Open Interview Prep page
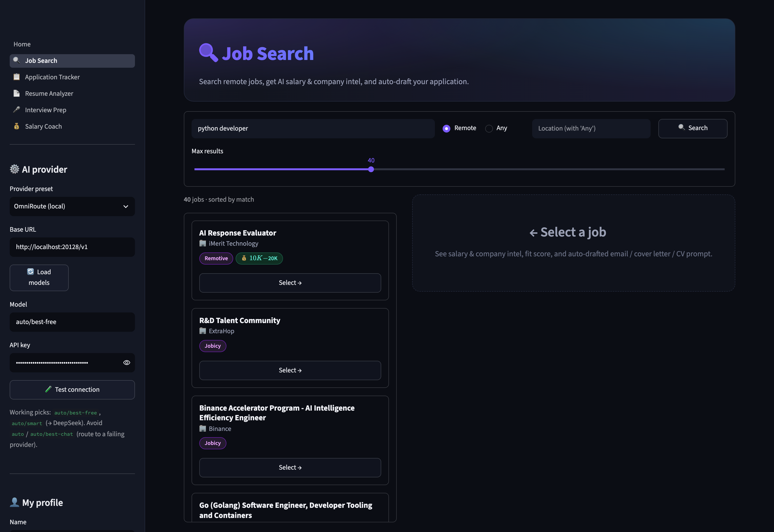 pos(46,110)
